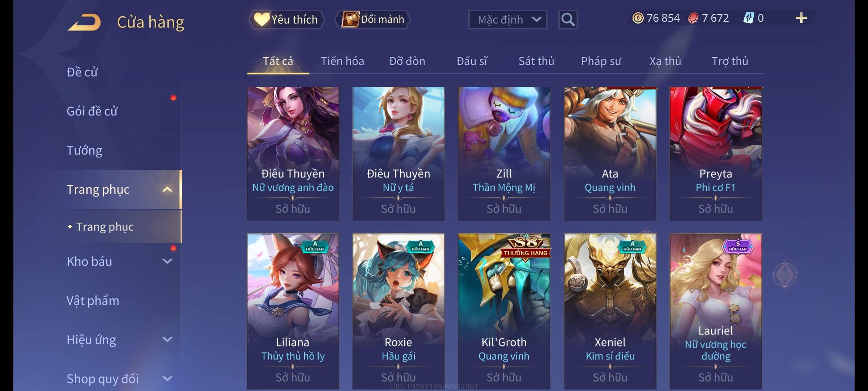Viewport: 868px width, 391px height.
Task: Tap the red ruby currency icon
Action: coord(693,18)
